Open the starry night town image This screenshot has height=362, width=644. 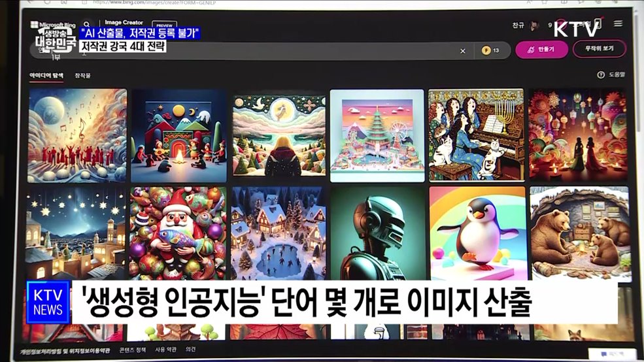76,233
